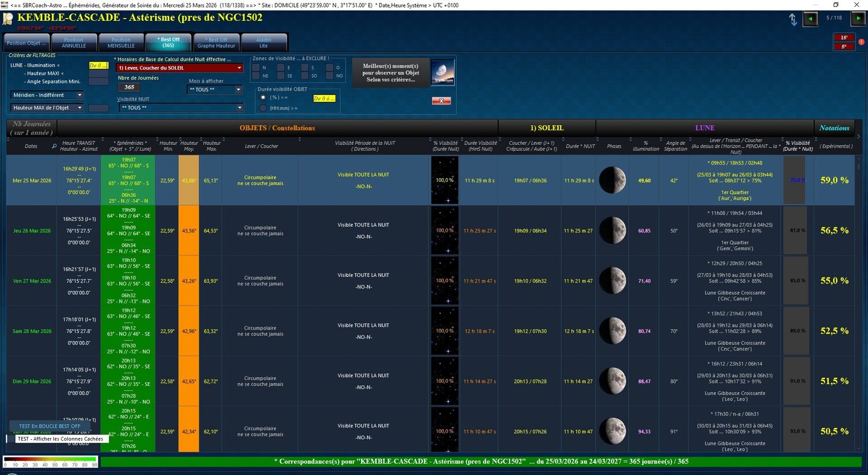Exclude the O visibility zone

click(329, 68)
